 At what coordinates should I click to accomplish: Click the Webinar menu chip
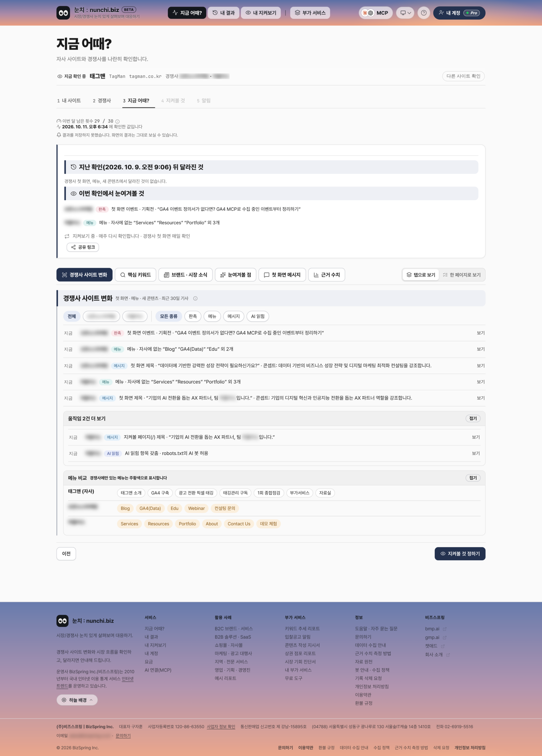click(196, 508)
